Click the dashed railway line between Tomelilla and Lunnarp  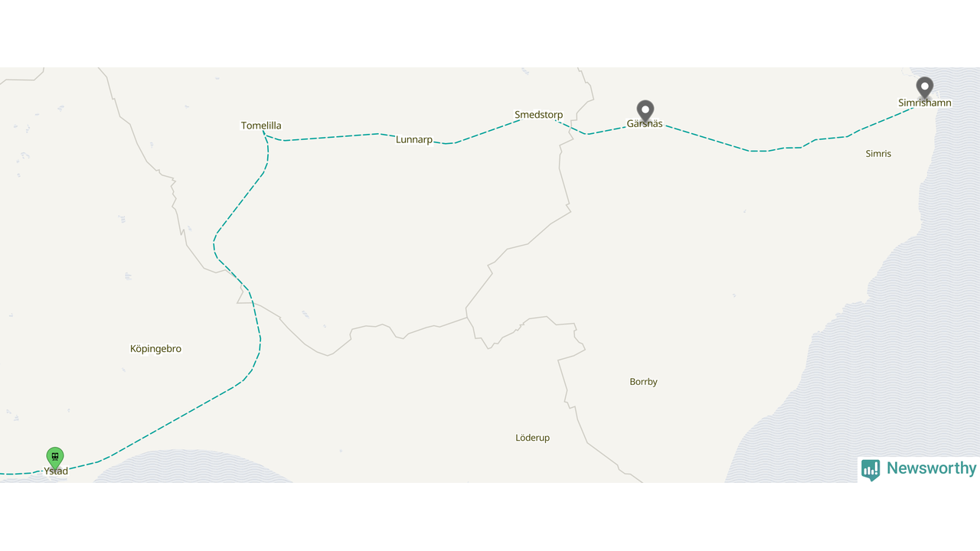(x=329, y=137)
